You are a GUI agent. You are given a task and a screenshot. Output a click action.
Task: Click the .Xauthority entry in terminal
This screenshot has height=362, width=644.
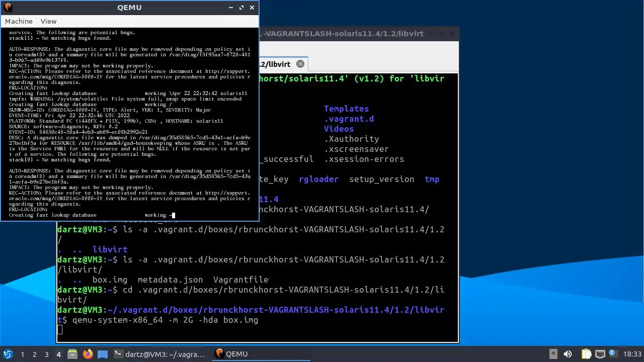click(x=351, y=139)
